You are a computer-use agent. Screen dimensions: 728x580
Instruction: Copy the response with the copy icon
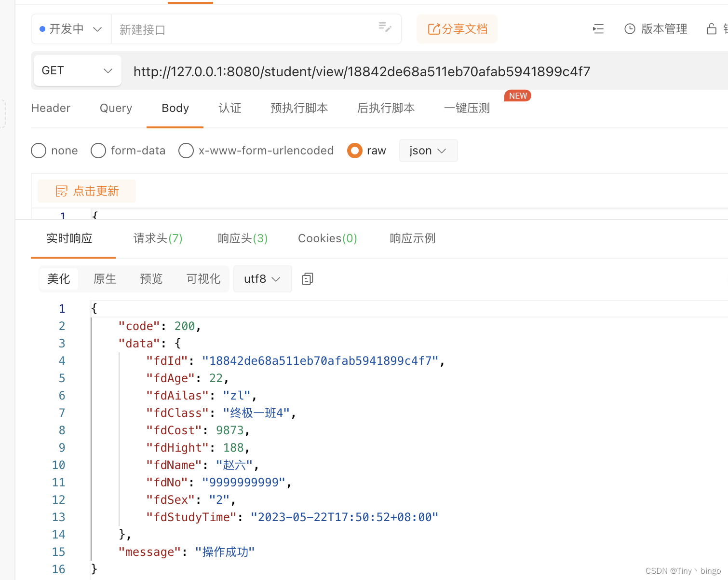pos(308,279)
